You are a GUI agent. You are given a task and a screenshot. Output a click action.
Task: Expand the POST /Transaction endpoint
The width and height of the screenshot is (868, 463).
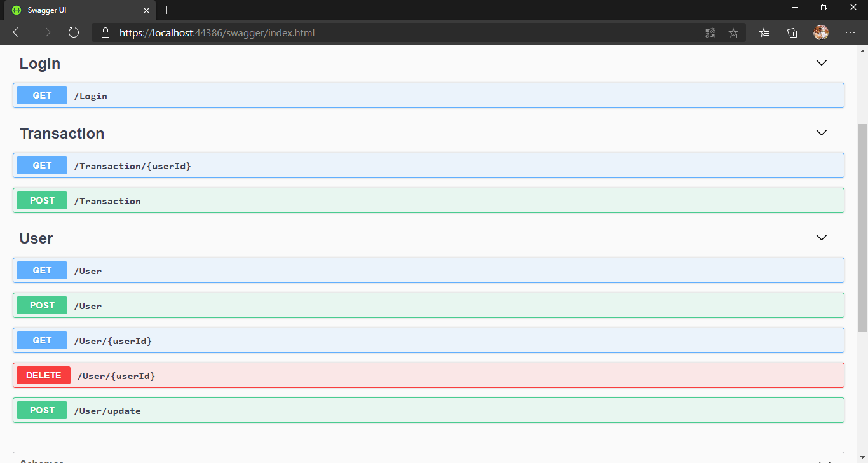428,200
